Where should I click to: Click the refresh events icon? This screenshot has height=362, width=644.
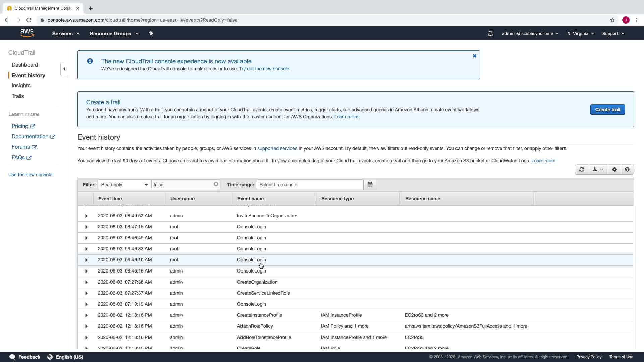click(x=581, y=170)
